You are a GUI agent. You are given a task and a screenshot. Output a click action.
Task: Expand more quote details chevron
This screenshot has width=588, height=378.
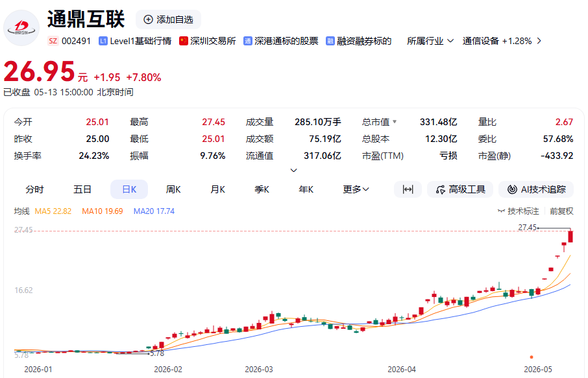293,170
